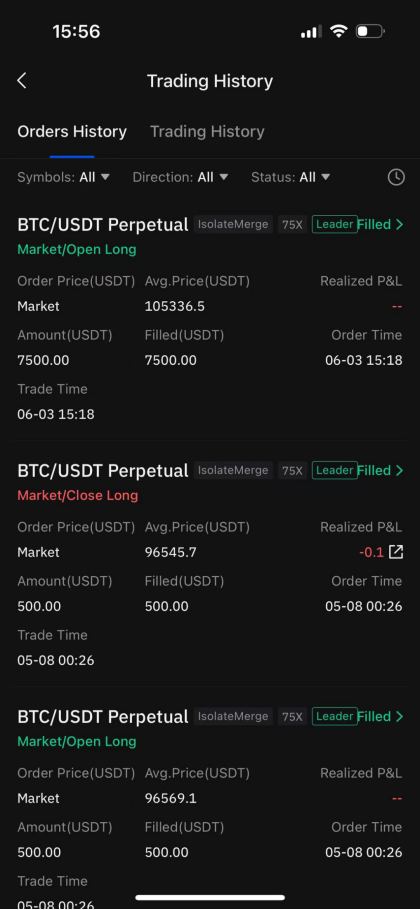Tap Leader badge on first order
The image size is (420, 910).
(x=334, y=225)
